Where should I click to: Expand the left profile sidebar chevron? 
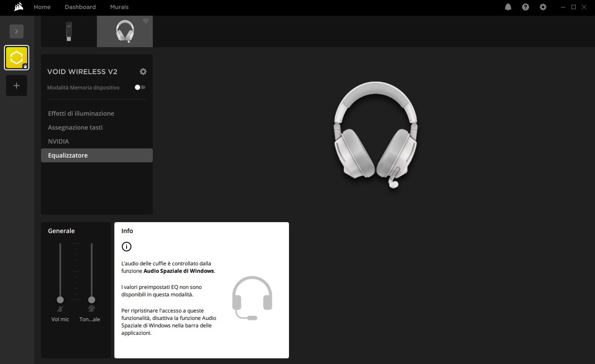coord(17,31)
